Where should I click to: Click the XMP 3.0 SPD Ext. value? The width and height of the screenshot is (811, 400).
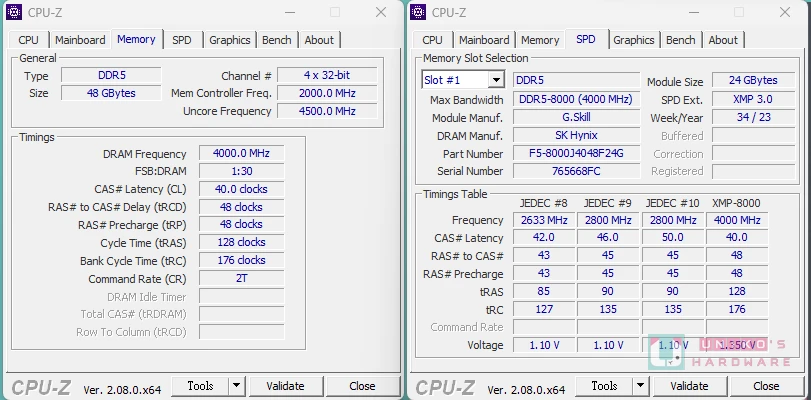[x=754, y=99]
